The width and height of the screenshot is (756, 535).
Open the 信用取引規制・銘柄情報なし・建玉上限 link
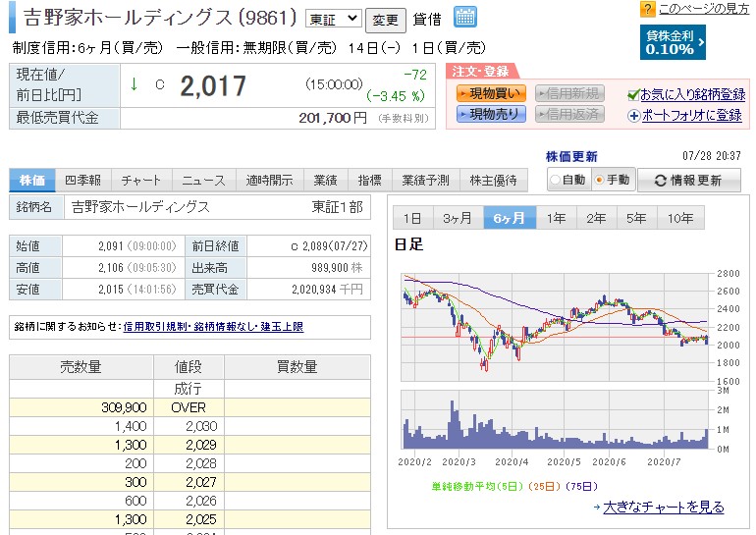point(213,327)
